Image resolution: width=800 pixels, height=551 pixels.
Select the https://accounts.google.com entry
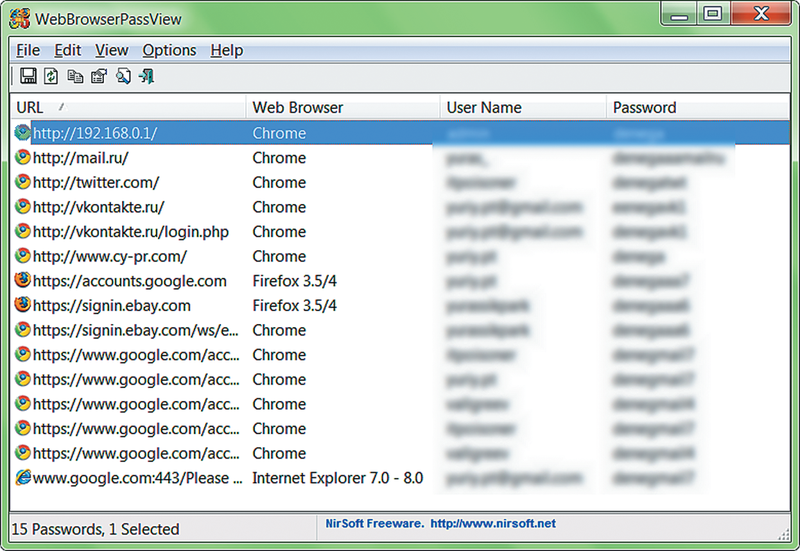coord(130,281)
